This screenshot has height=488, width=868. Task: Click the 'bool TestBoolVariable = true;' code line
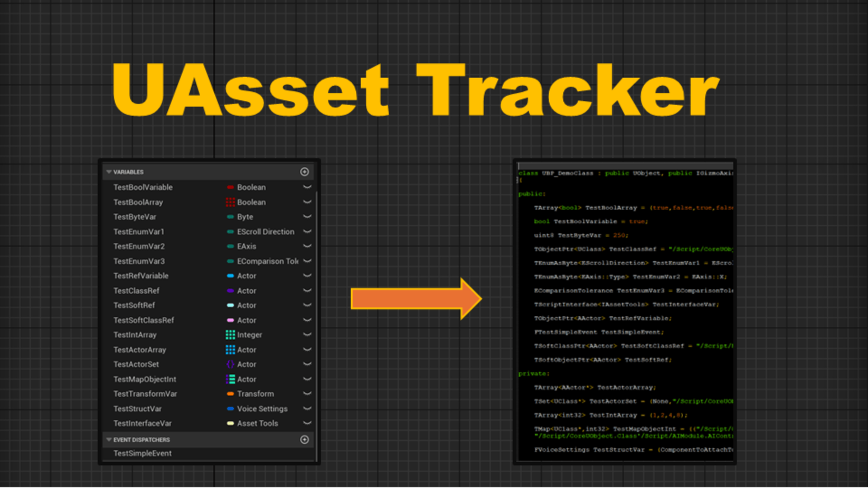point(591,221)
